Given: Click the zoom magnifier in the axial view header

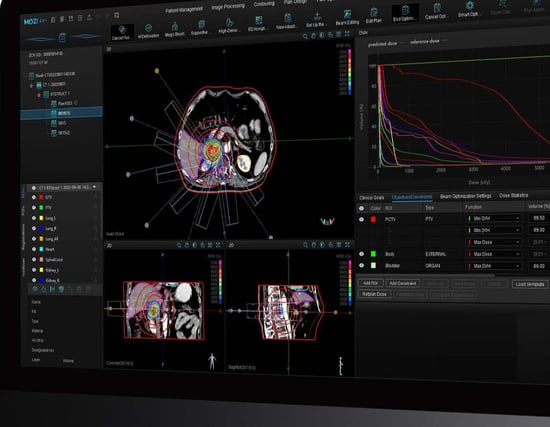Looking at the screenshot, I should click(305, 36).
